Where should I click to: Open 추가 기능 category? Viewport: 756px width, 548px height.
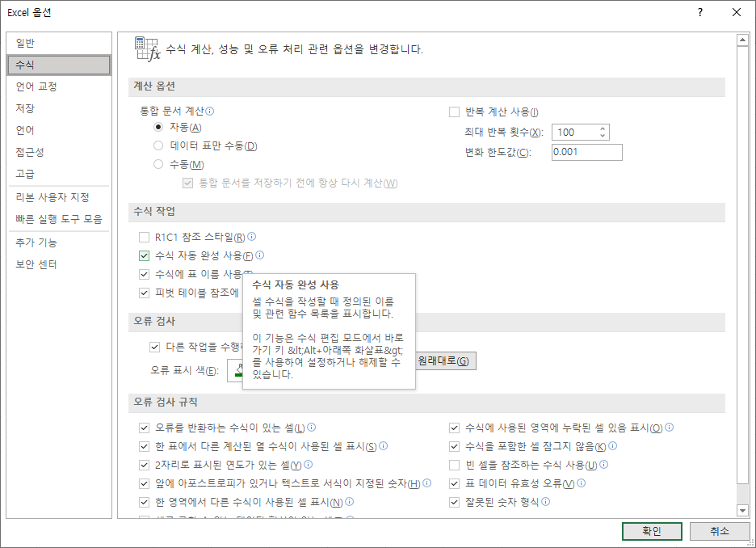tap(59, 242)
